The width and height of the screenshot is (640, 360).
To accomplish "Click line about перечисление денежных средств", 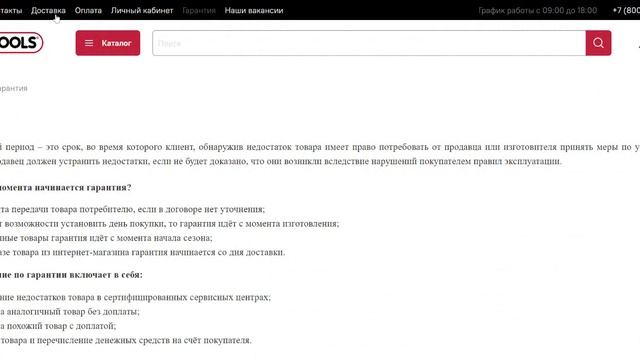I will click(126, 340).
